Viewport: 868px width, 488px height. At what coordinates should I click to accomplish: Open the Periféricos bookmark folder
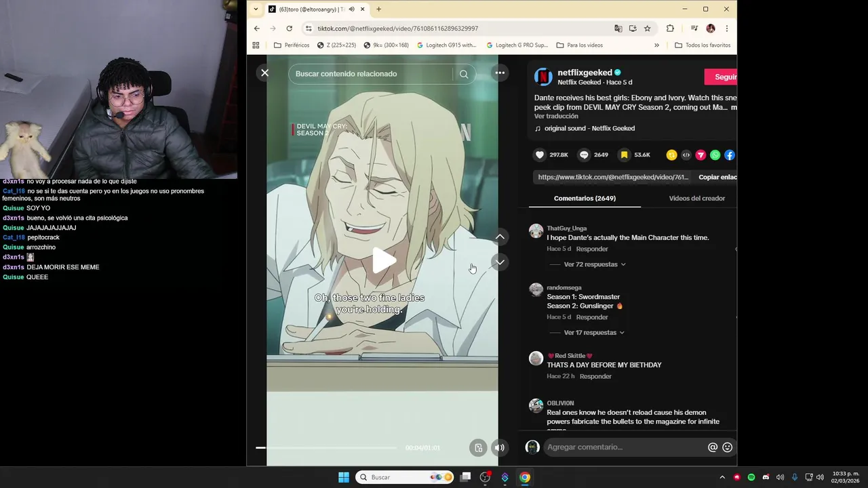tap(292, 45)
